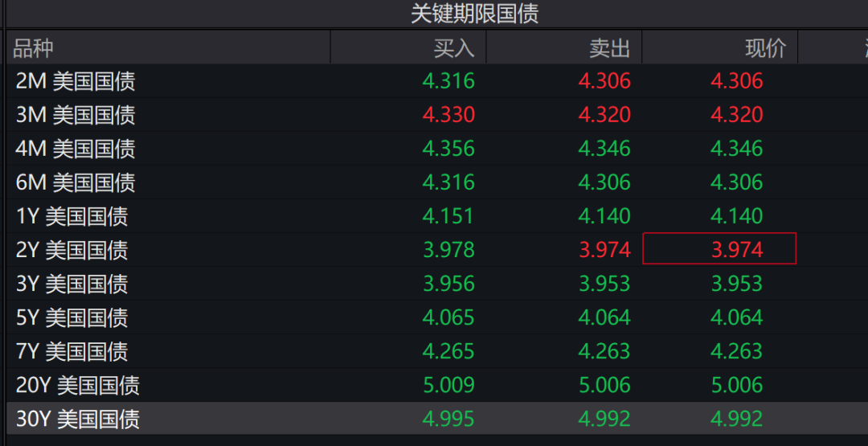Select the 2M 美国国债 row
This screenshot has width=868, height=446.
(76, 81)
